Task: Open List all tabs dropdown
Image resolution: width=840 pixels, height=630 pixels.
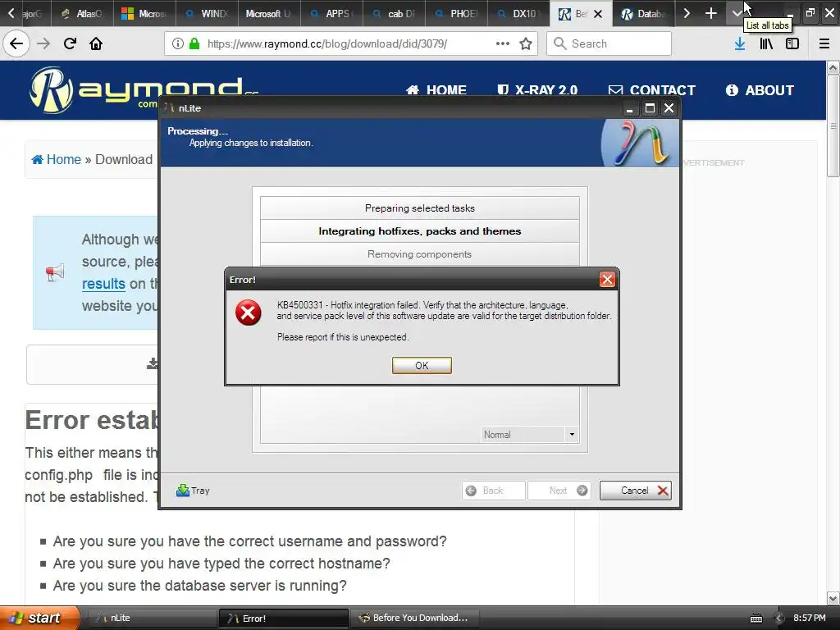Action: (x=737, y=13)
